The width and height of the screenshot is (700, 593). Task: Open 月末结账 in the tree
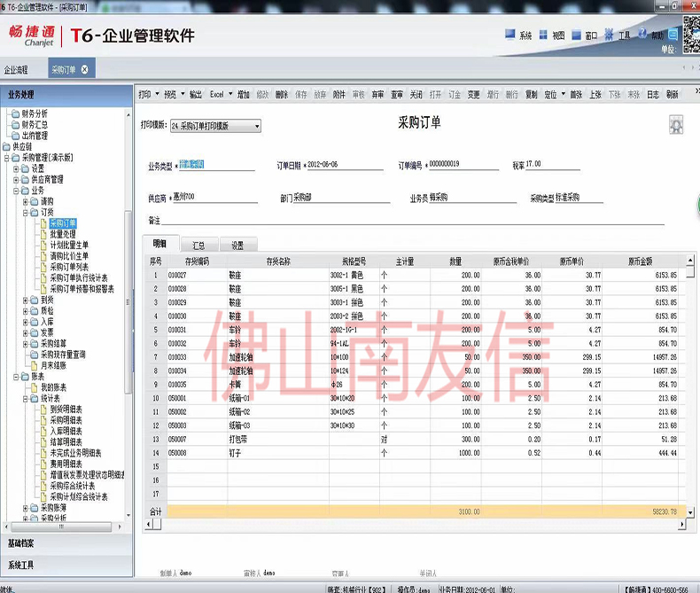[x=49, y=365]
